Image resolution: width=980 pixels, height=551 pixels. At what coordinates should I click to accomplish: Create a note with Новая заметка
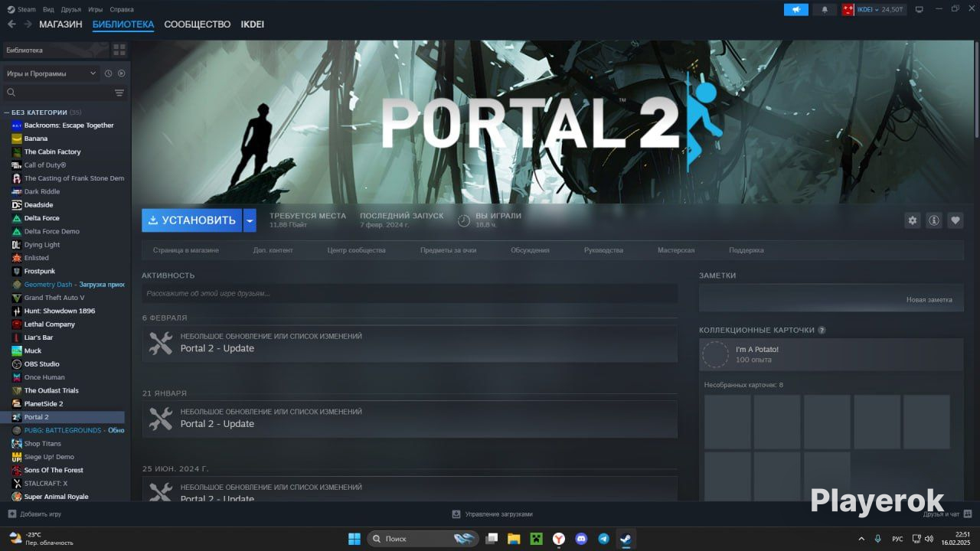(x=929, y=300)
